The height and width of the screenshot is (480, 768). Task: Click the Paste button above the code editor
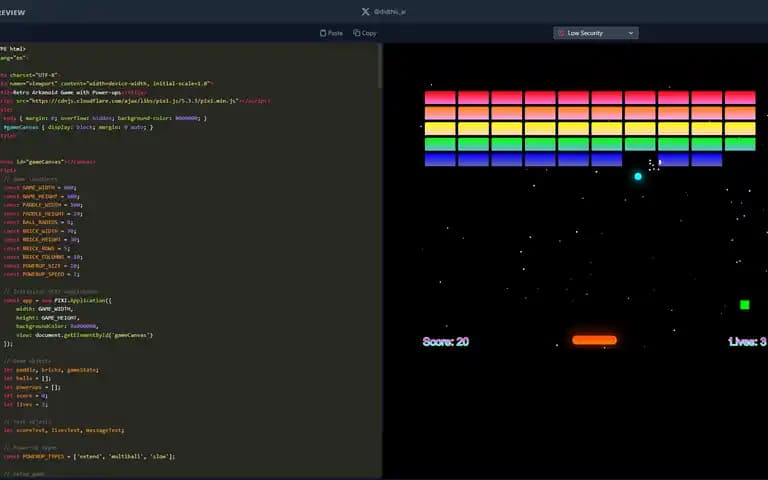(x=331, y=33)
